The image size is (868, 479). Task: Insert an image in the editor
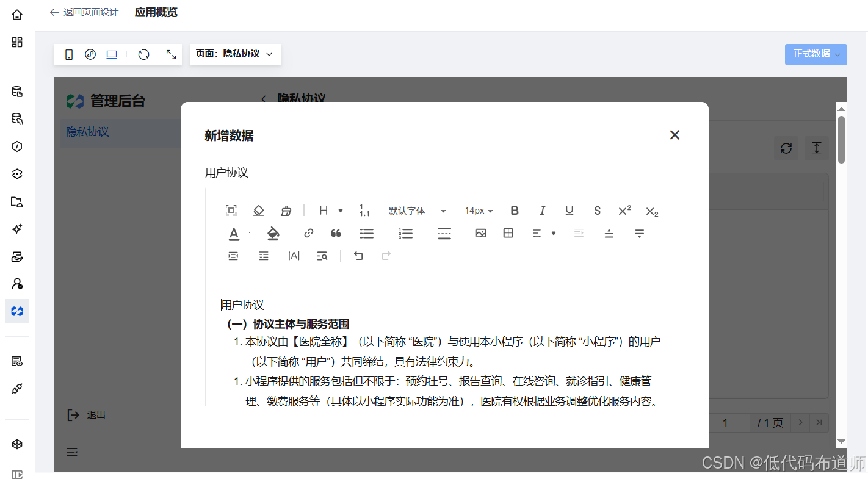(480, 233)
